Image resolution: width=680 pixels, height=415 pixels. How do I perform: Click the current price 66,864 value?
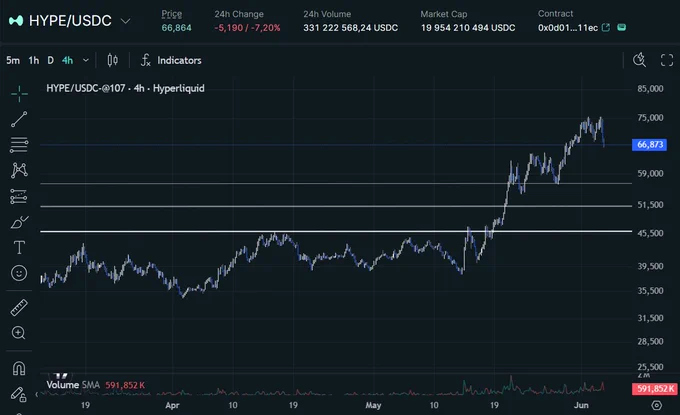177,28
